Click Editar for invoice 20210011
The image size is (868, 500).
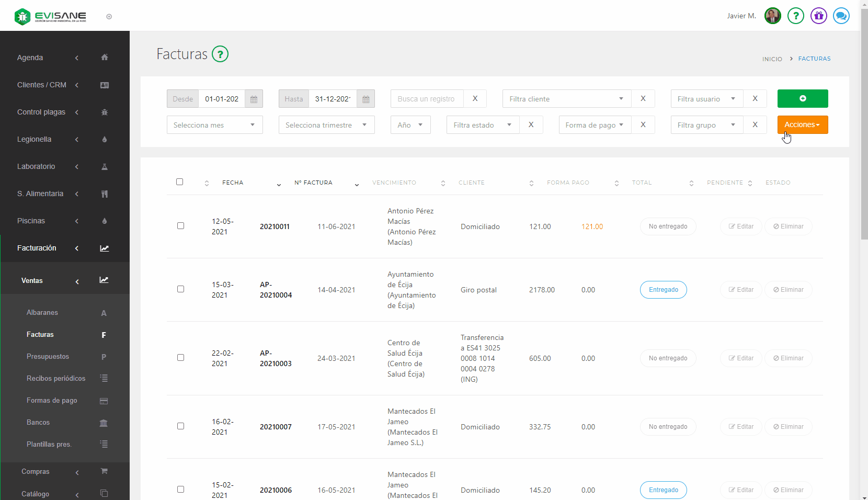point(741,226)
